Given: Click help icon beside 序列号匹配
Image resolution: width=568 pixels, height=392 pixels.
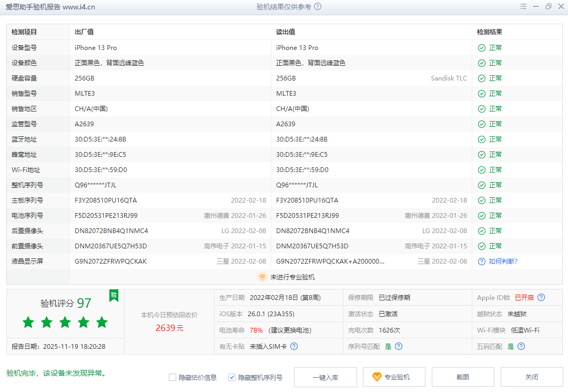Looking at the screenshot, I should 399,346.
